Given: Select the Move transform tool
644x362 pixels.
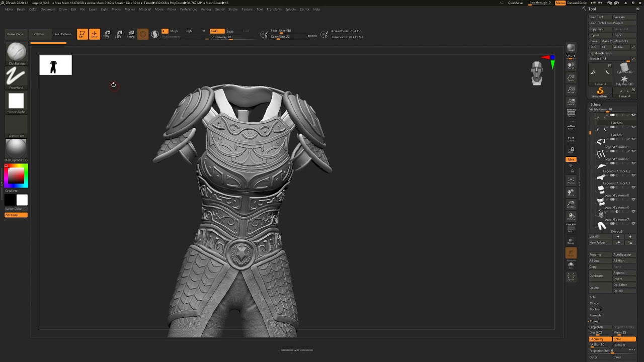Looking at the screenshot, I should click(x=107, y=34).
